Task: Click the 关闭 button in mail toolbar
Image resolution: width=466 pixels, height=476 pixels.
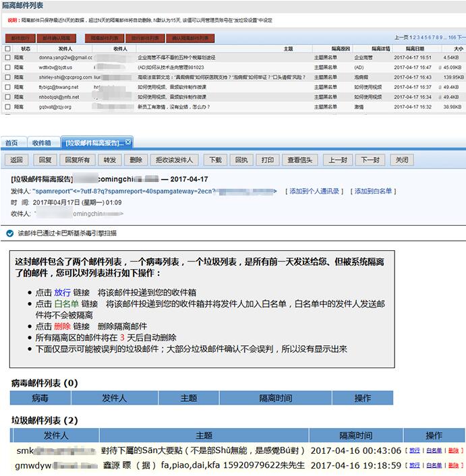Action: pos(402,160)
